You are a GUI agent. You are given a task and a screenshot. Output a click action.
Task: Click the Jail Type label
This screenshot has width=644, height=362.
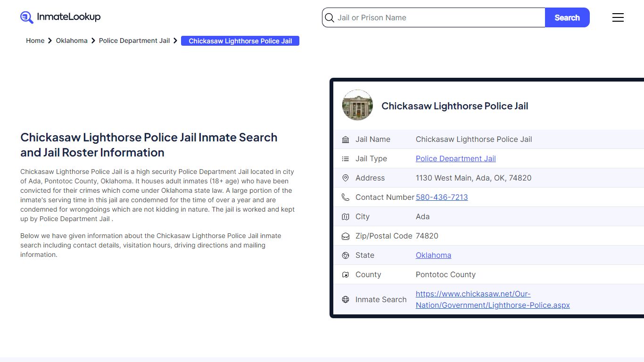tap(371, 159)
